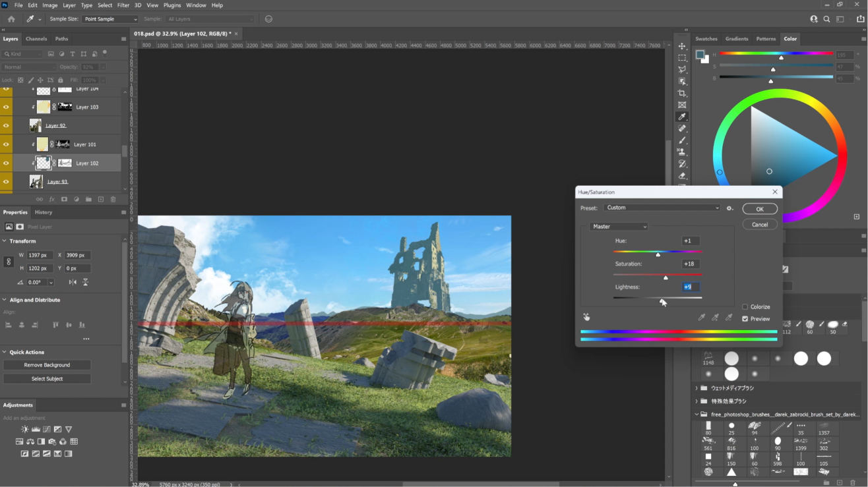Open the search icon at top right
868x487 pixels.
827,19
